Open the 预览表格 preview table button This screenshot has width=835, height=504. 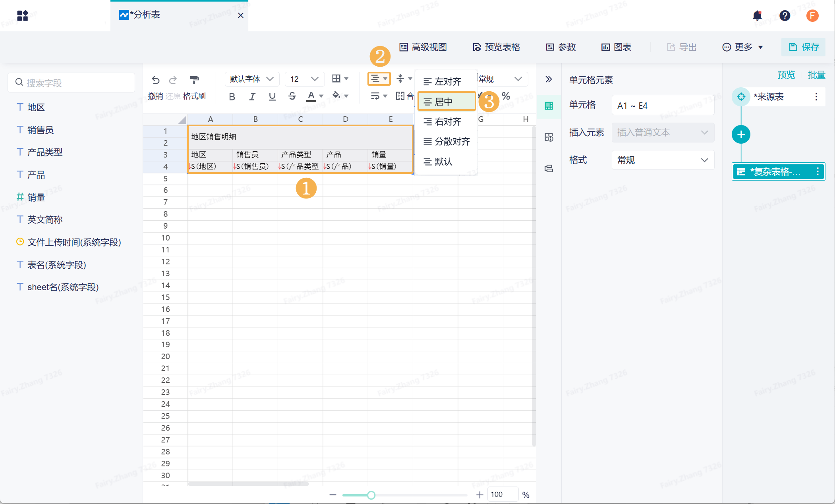[496, 47]
